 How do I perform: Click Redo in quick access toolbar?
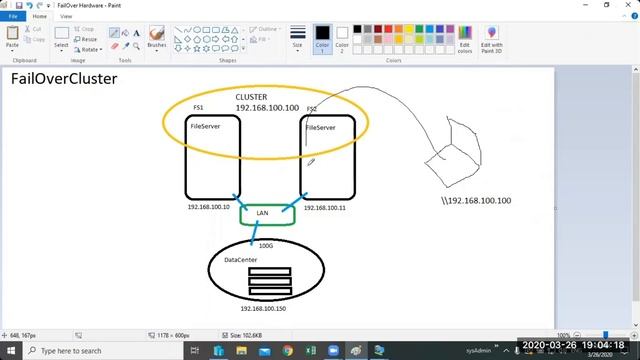click(39, 5)
